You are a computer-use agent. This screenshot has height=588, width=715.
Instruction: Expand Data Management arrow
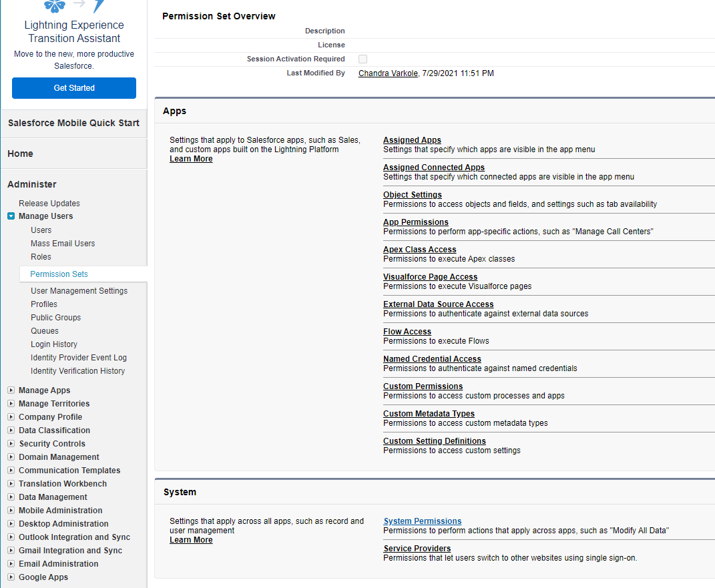pyautogui.click(x=11, y=497)
